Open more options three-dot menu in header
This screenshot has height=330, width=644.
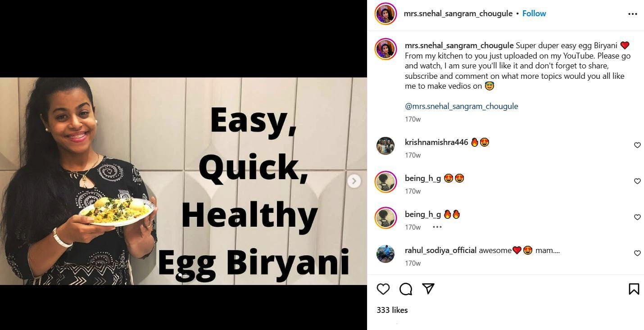633,14
